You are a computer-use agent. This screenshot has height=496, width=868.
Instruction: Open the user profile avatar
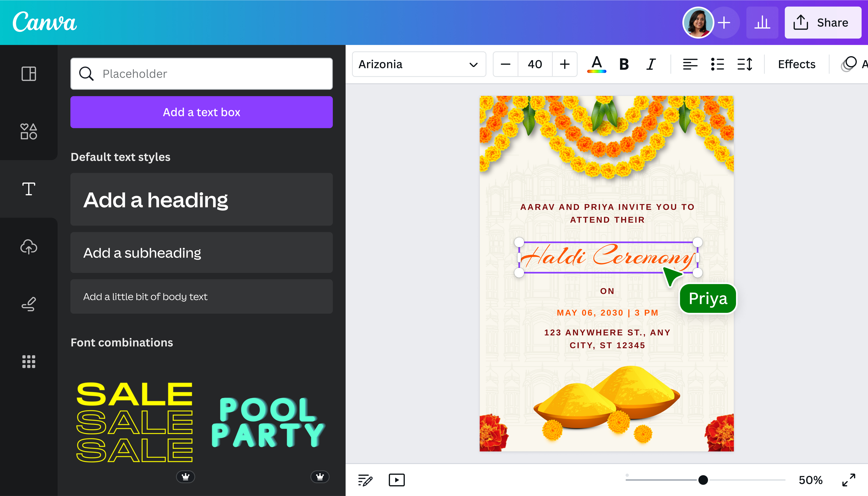click(698, 22)
